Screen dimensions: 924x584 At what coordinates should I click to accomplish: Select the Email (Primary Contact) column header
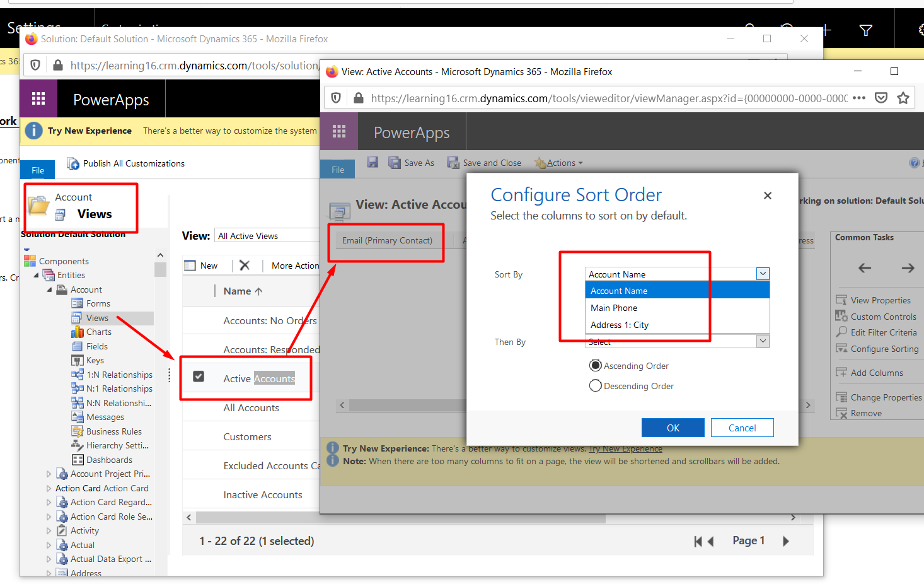387,240
